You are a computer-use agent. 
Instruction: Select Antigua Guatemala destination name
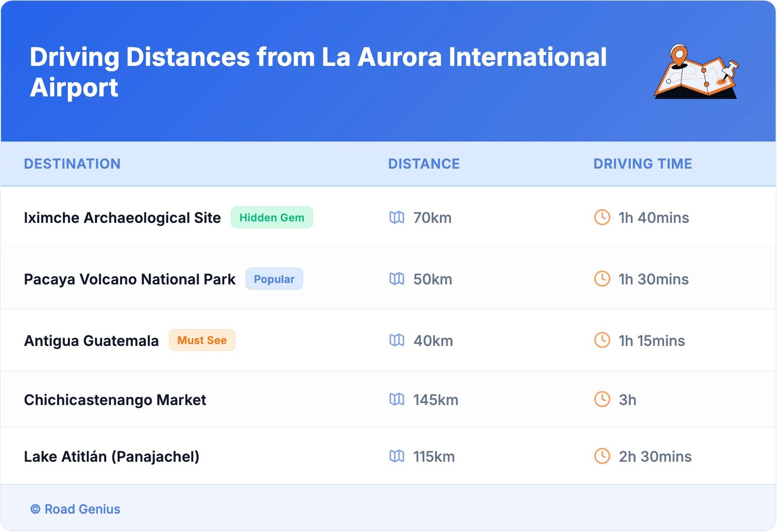click(92, 341)
